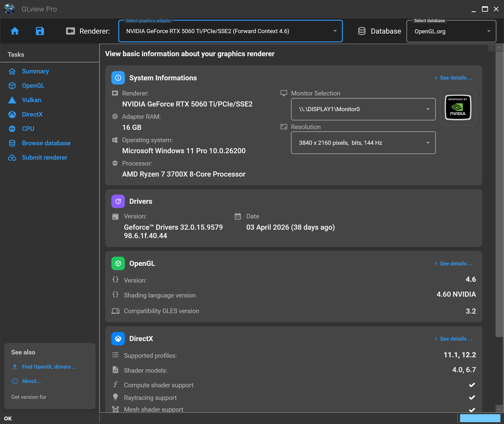Image resolution: width=504 pixels, height=424 pixels.
Task: Click the DirectX blue card icon
Action: pos(118,339)
